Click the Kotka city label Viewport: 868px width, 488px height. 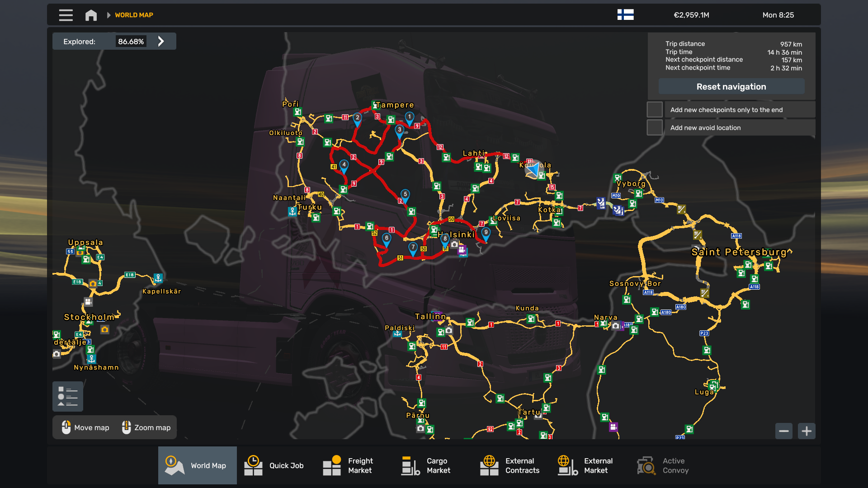[549, 210]
